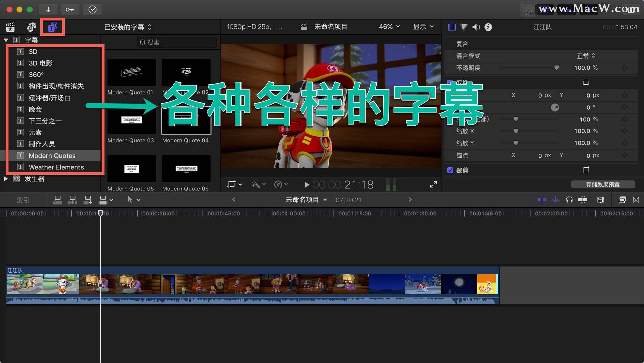Click the titles search field

point(177,42)
